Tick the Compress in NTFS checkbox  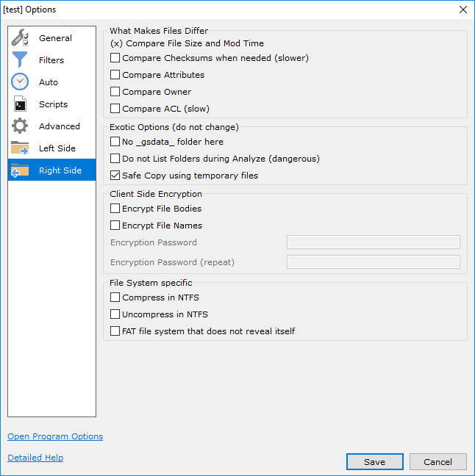coord(115,297)
